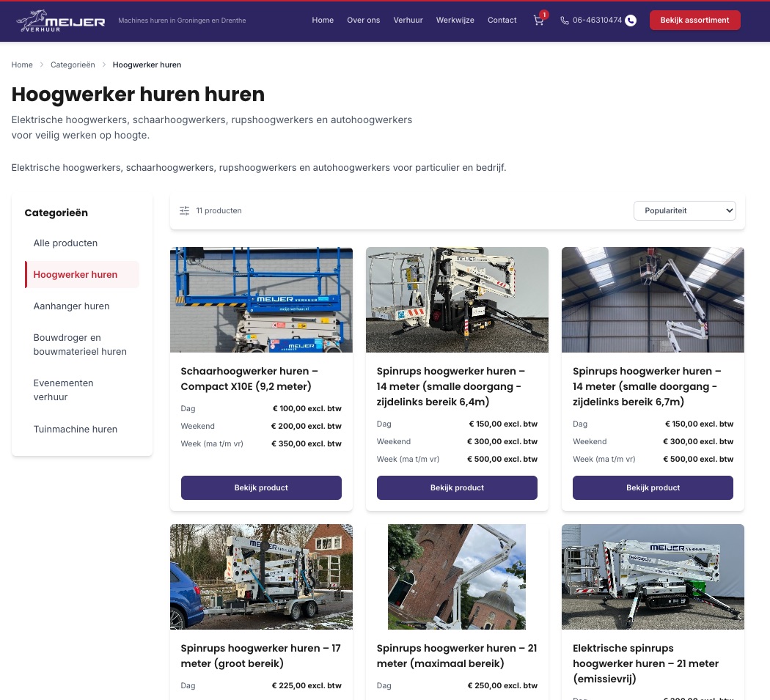The height and width of the screenshot is (700, 770).
Task: Open the Contact menu item
Action: coord(502,20)
